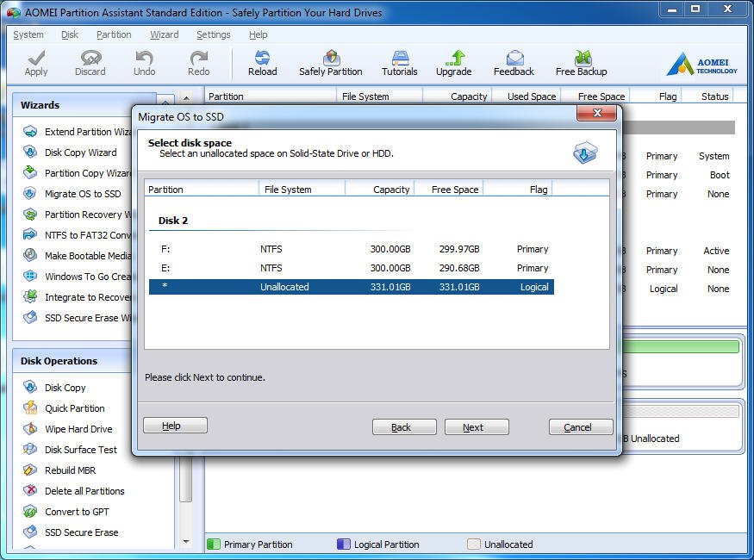This screenshot has width=754, height=560.
Task: Open the Partition Copy Wizard icon
Action: [x=30, y=172]
